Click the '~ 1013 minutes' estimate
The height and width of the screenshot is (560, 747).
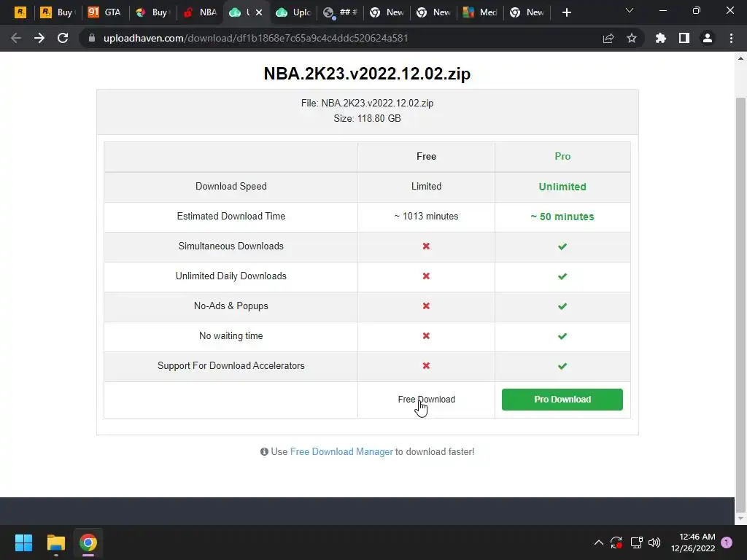click(x=426, y=216)
